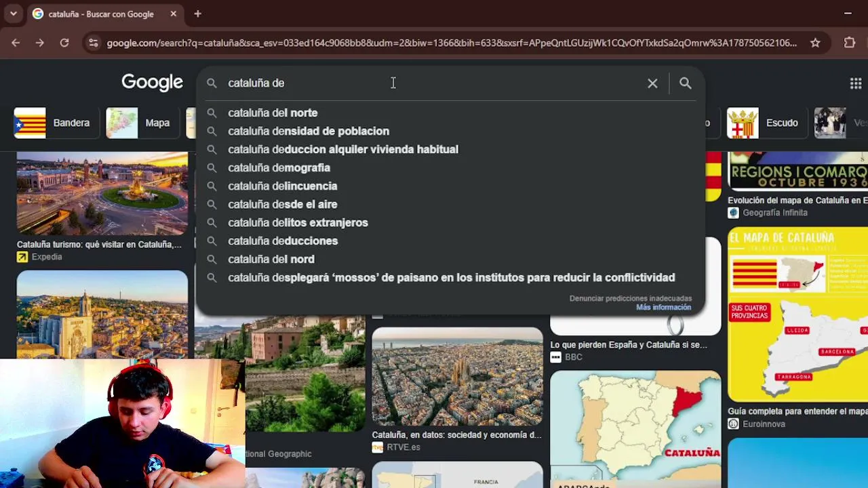Choose suggestion "cataluña del norte"

pyautogui.click(x=450, y=113)
